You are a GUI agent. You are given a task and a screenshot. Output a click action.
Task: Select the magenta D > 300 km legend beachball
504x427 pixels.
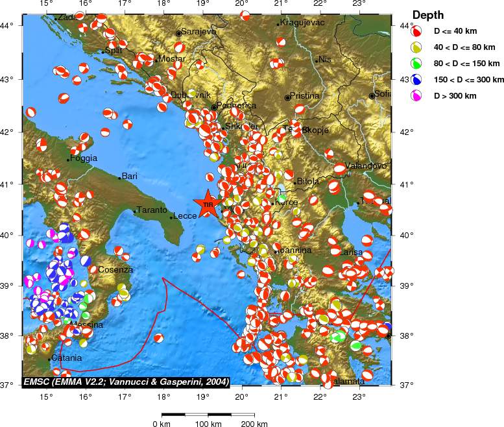pos(416,95)
